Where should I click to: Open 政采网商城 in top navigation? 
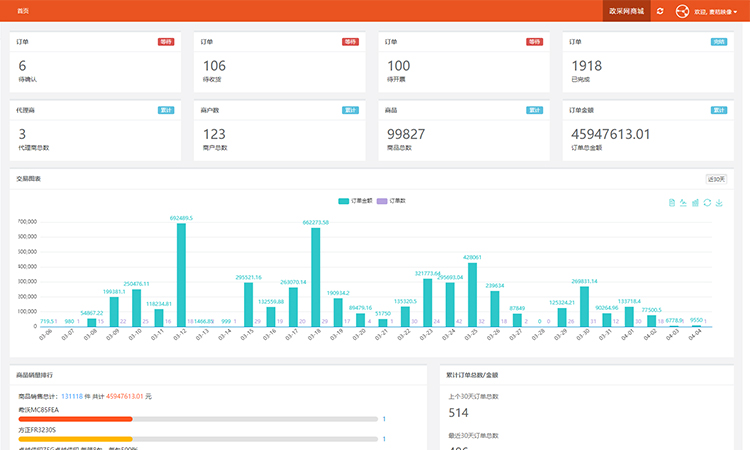click(x=626, y=11)
